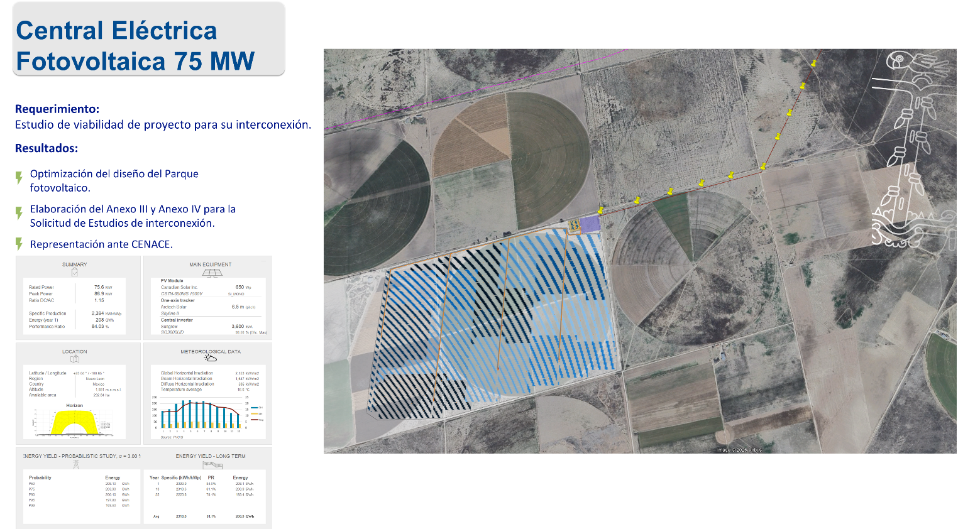
Task: Select the 'Nuevo Leon' region value
Action: [96, 379]
